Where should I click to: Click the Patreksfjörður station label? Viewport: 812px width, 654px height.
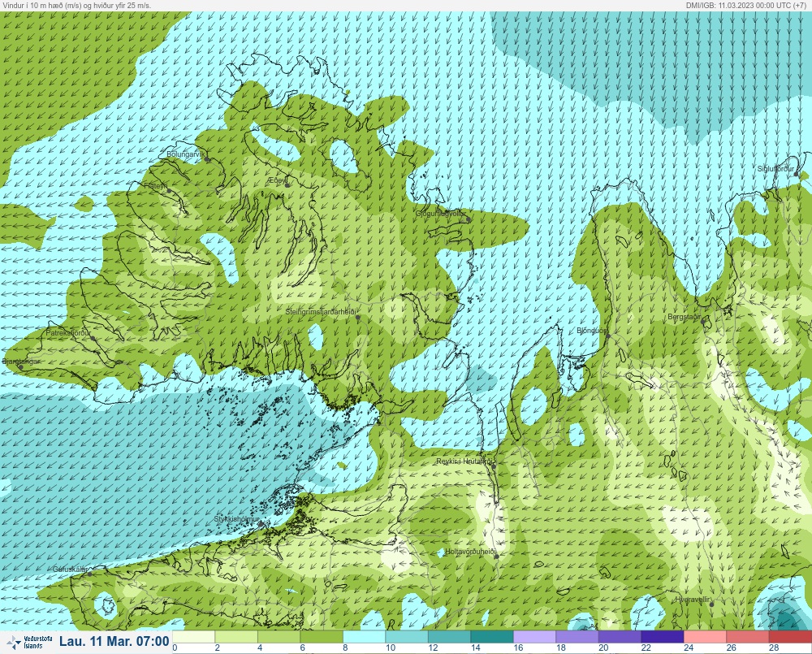68,333
